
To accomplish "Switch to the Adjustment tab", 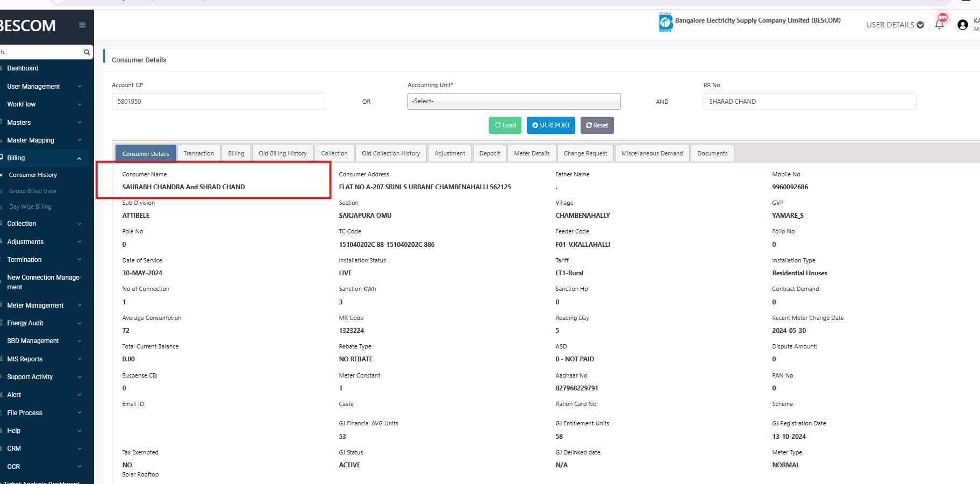I will [x=450, y=153].
